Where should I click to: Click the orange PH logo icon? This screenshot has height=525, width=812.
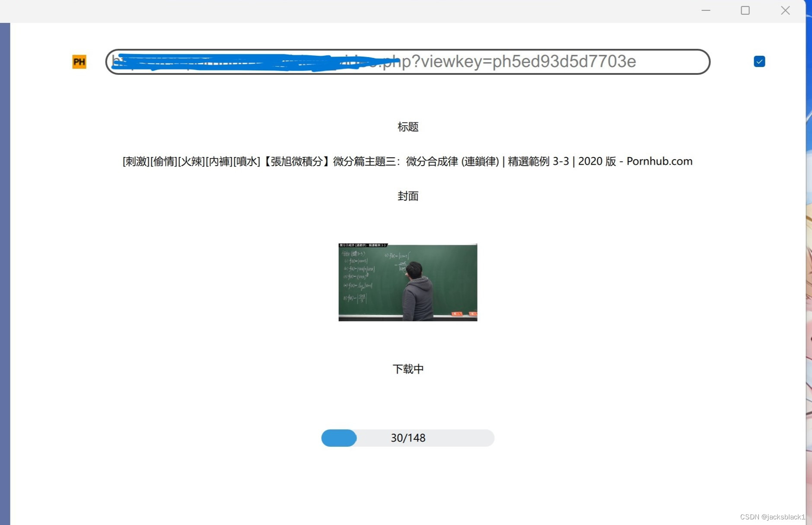[x=79, y=62]
